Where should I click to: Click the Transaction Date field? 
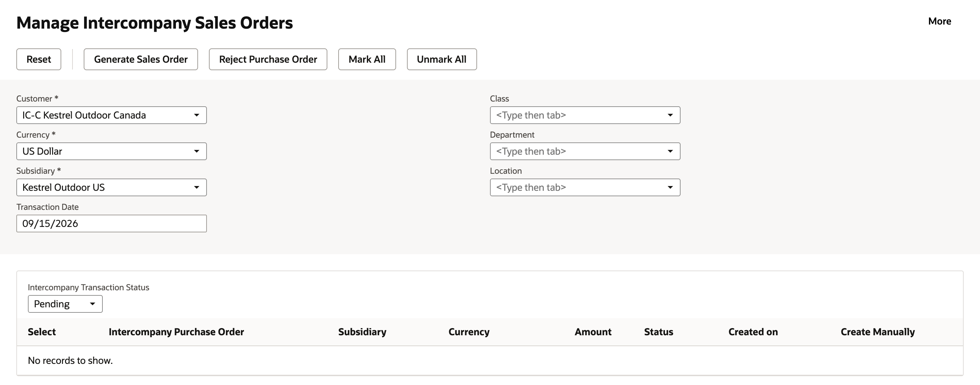[x=112, y=224]
